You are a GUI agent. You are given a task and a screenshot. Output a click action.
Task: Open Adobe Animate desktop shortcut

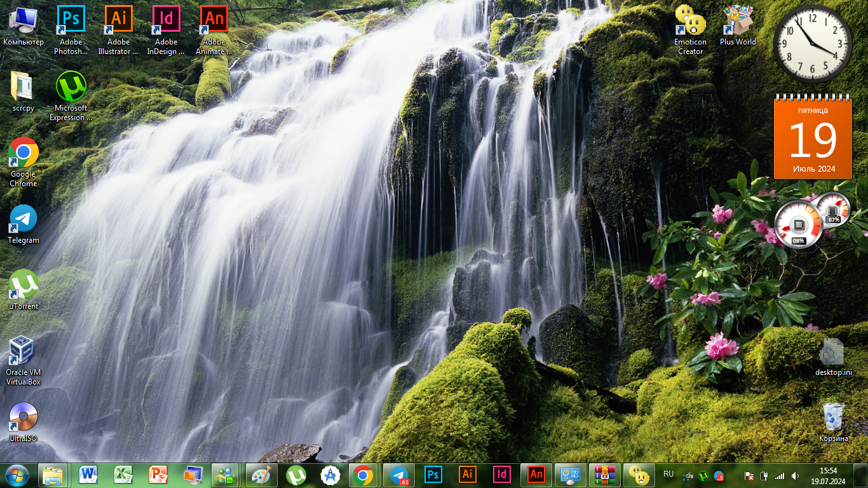[214, 19]
